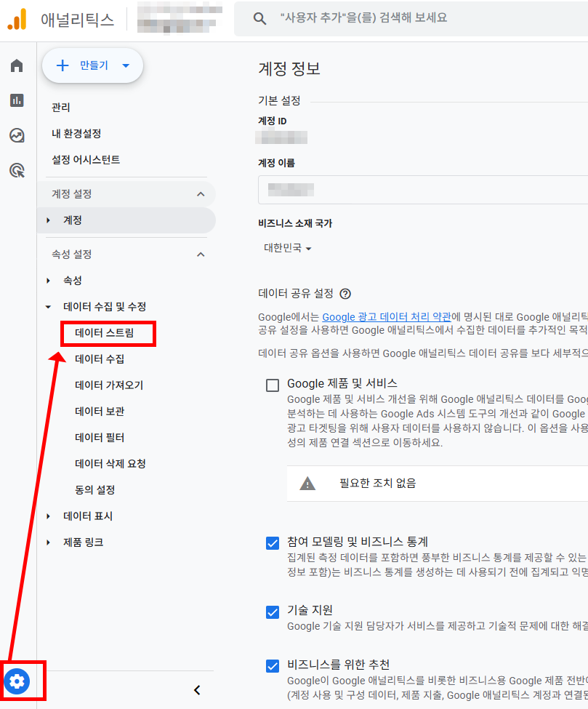Click the search box placeholder text
Viewport: 588px width, 709px height.
tap(363, 18)
